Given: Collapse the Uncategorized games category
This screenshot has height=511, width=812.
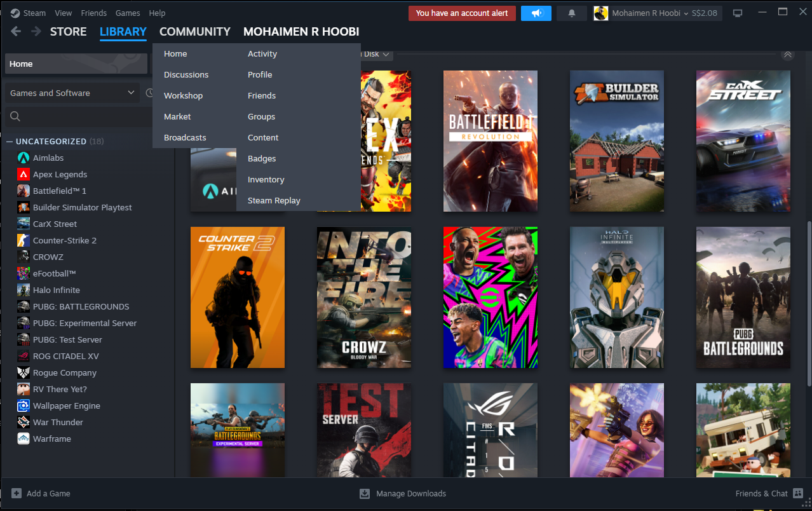Looking at the screenshot, I should (x=10, y=141).
